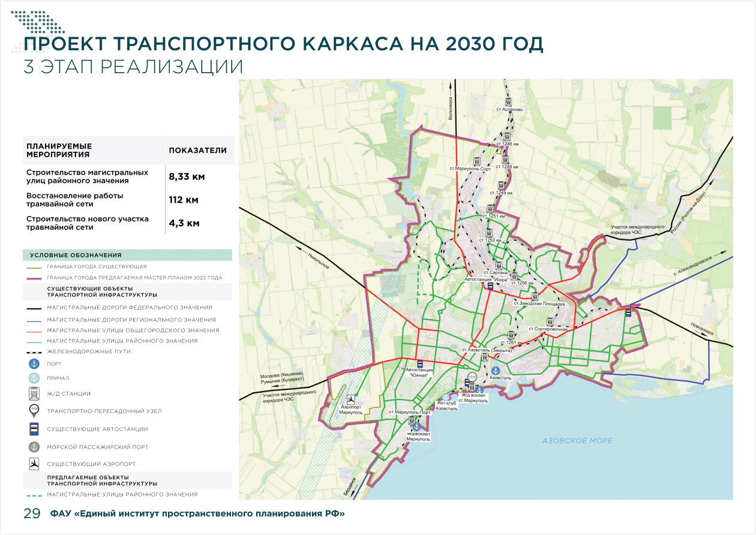The width and height of the screenshot is (756, 535).
Task: Click the train icon at ст.Сортировочная
Action: [x=550, y=321]
